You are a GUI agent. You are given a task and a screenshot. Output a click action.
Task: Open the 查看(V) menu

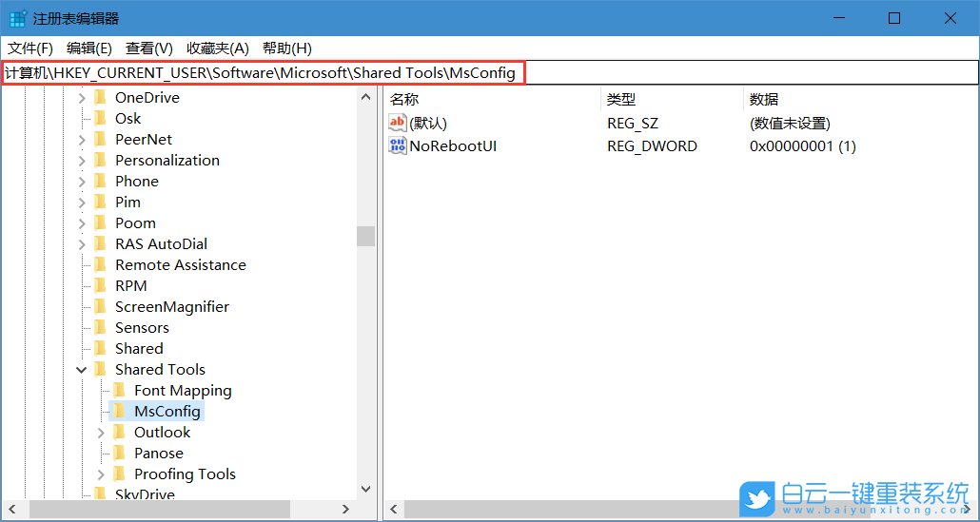[149, 48]
